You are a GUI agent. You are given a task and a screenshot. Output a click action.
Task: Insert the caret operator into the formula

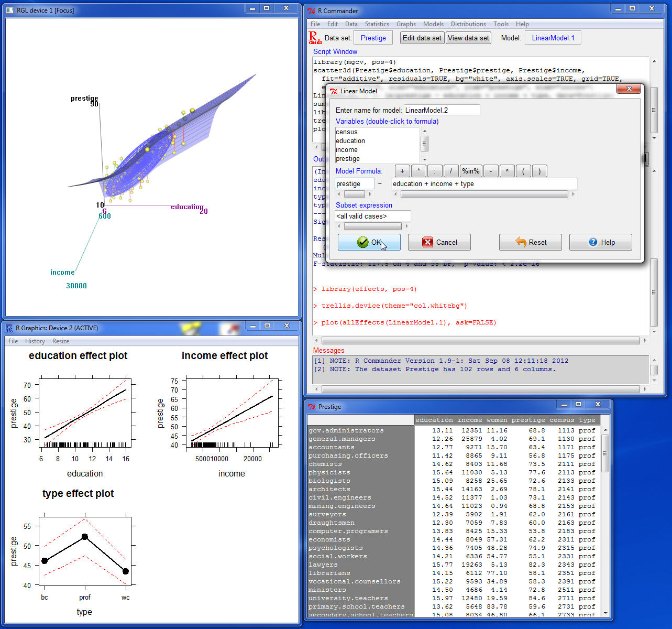click(507, 171)
